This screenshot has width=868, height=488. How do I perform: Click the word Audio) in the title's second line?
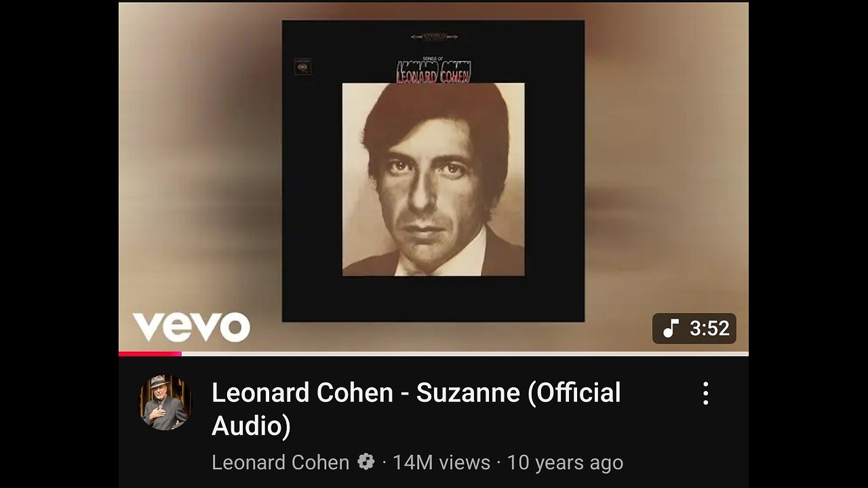252,426
